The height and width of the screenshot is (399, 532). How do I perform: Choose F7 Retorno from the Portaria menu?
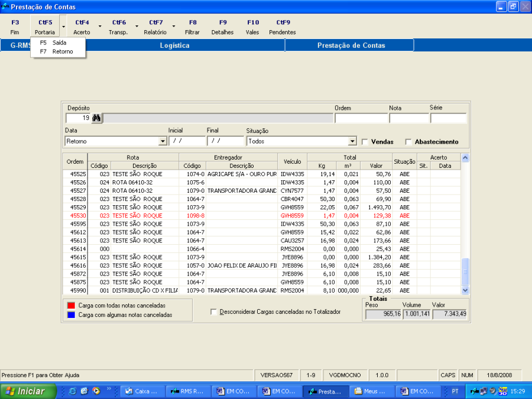[58, 51]
